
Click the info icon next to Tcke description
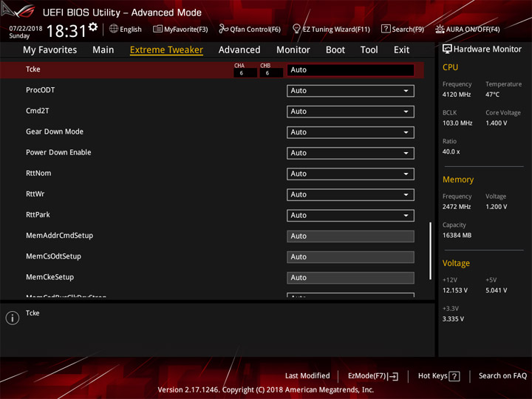point(13,318)
